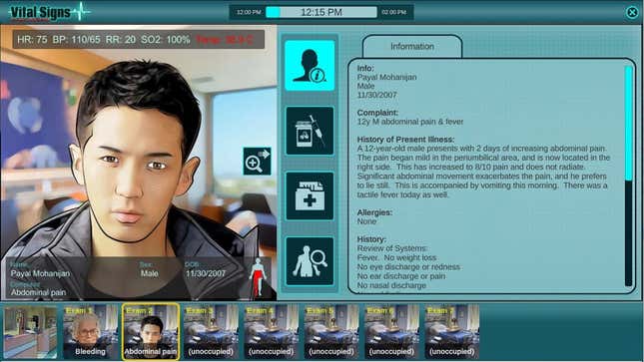
Task: Select the Information tab
Action: pos(412,47)
